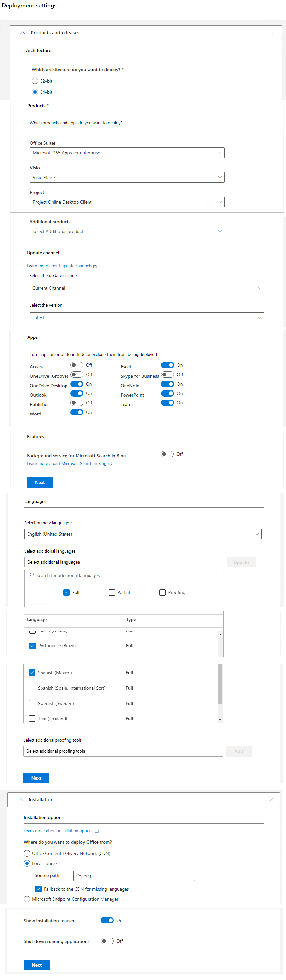This screenshot has width=286, height=980.
Task: Open the Select Additional product dropdown
Action: pyautogui.click(x=127, y=231)
